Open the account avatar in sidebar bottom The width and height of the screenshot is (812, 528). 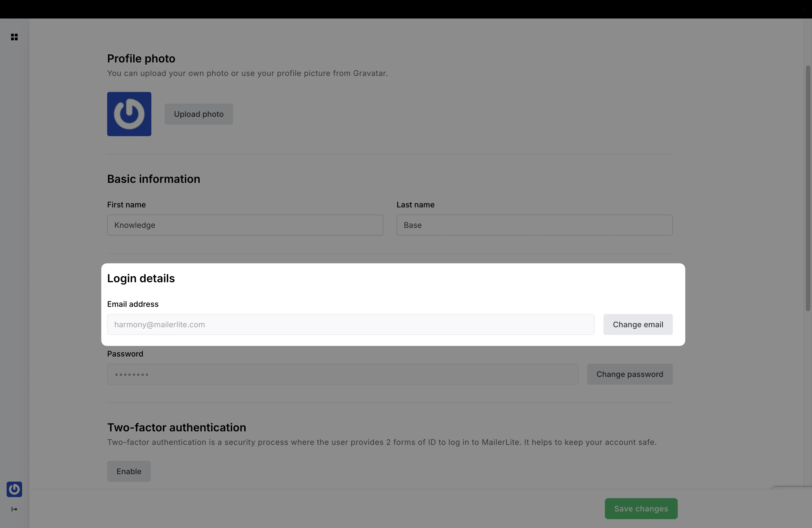coord(14,489)
